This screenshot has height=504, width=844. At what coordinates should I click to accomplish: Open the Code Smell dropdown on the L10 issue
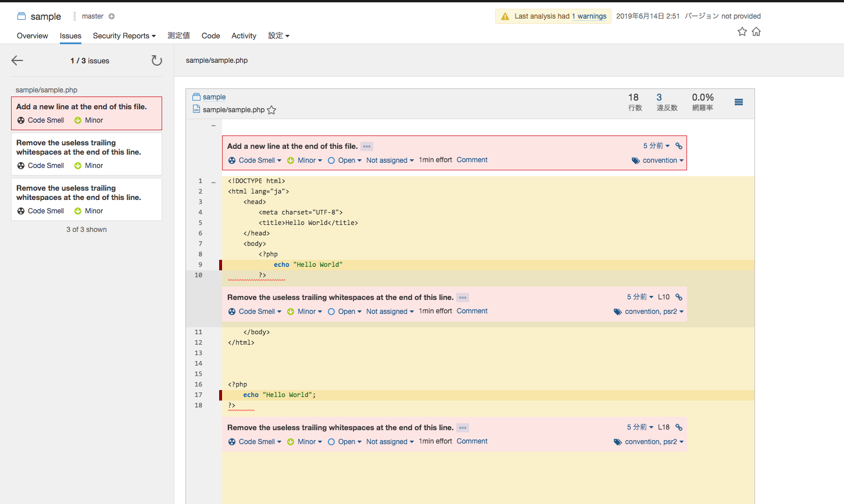(255, 312)
